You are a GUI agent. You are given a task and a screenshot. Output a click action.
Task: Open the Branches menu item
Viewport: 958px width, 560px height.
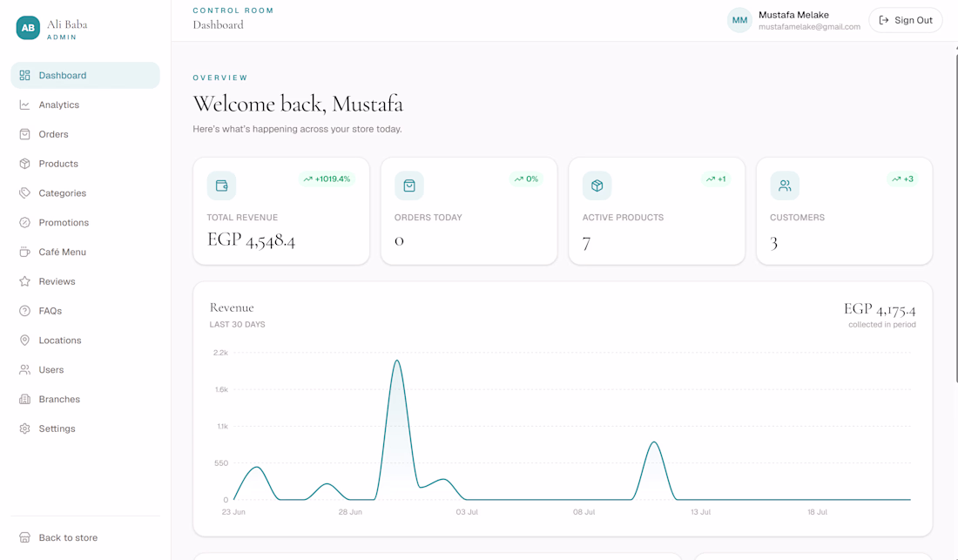[85, 400]
